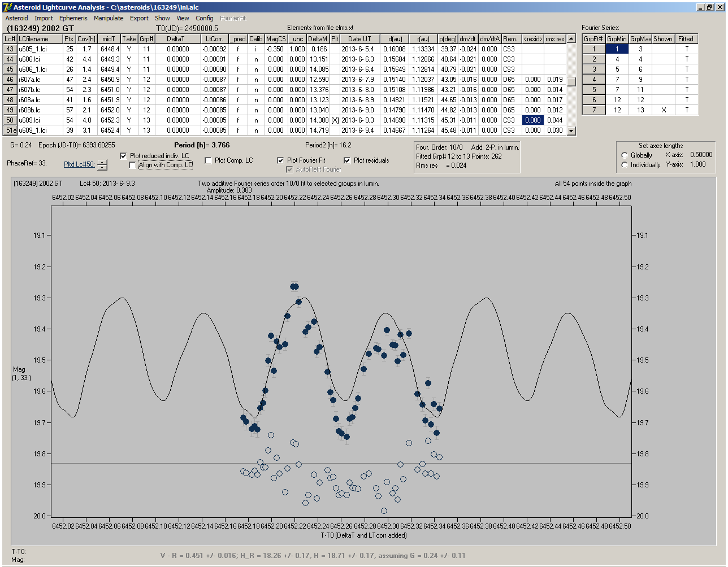Click the MagCS cell -0.350
This screenshot has width=728, height=567.
(276, 49)
